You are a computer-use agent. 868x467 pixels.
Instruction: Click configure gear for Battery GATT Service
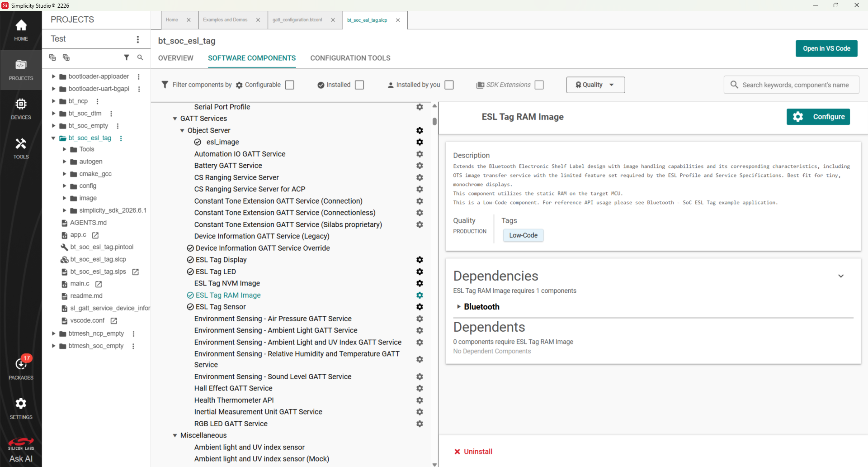click(x=420, y=166)
